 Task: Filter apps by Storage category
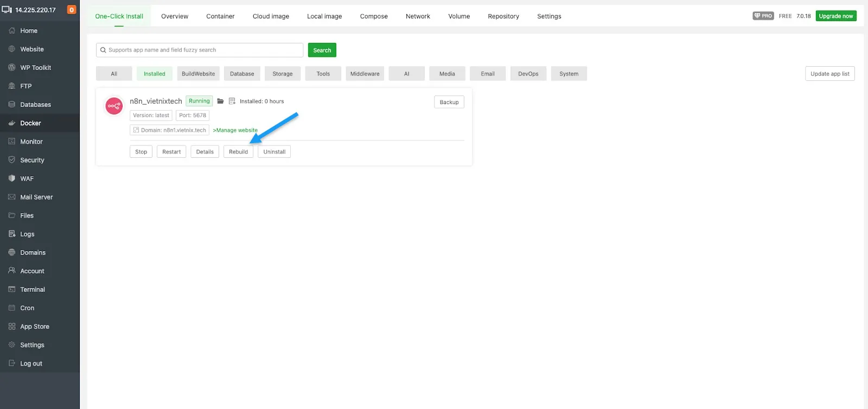coord(283,74)
